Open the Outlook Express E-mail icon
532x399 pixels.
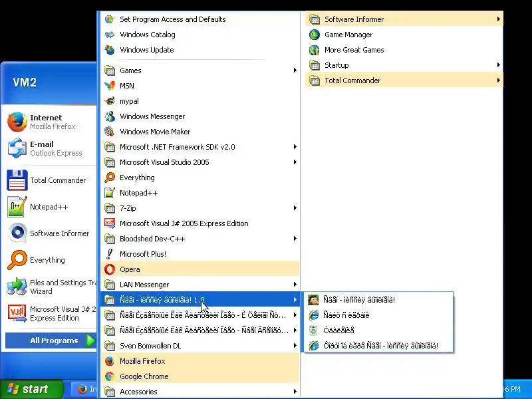pos(17,148)
